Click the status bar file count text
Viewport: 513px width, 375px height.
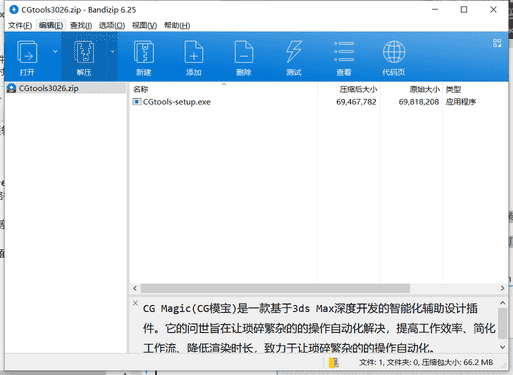(426, 362)
